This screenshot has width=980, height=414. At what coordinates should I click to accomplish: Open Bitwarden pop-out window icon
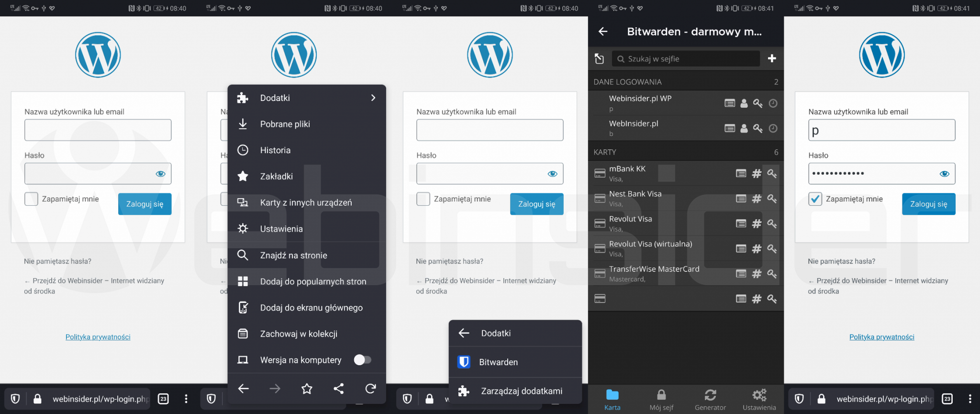click(x=599, y=58)
